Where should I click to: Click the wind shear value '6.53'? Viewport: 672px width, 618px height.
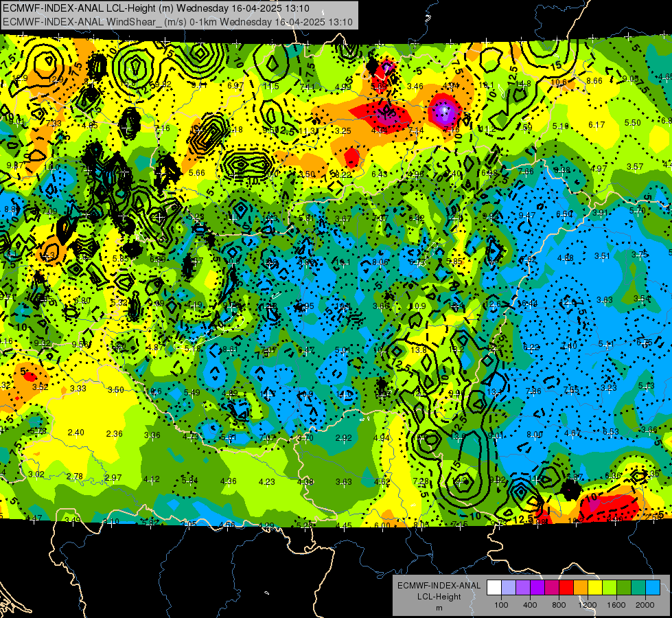(x=611, y=431)
